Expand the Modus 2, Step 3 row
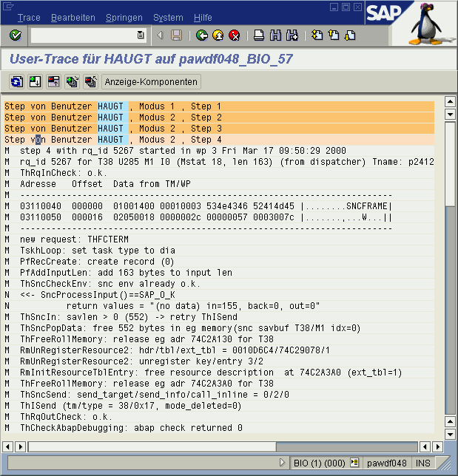The image size is (458, 476). tap(219, 129)
